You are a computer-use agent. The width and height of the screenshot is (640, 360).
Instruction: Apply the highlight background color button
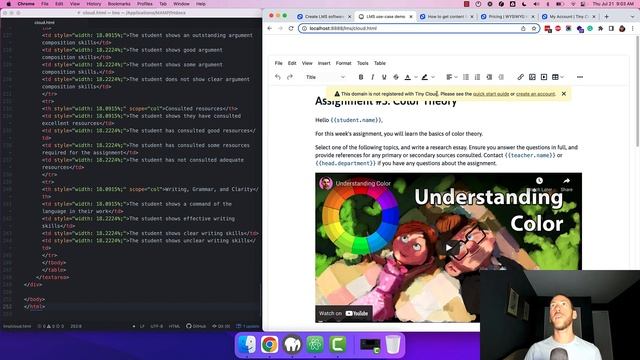tap(424, 77)
